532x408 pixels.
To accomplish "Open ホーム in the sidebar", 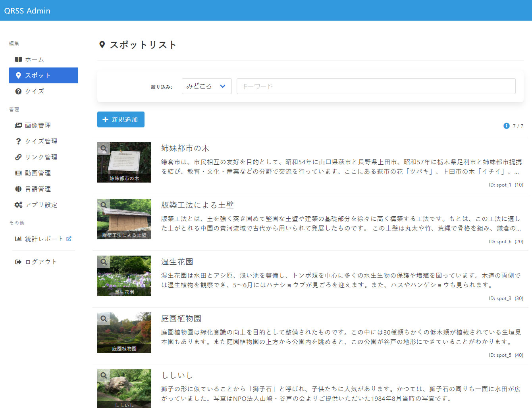I will (35, 60).
